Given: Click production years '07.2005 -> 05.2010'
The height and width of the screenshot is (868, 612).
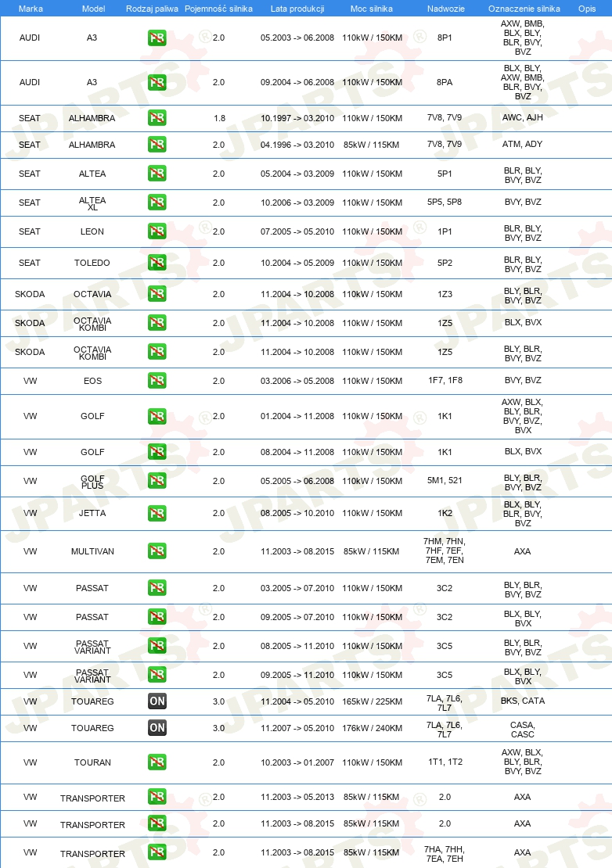Looking at the screenshot, I should (x=297, y=232).
